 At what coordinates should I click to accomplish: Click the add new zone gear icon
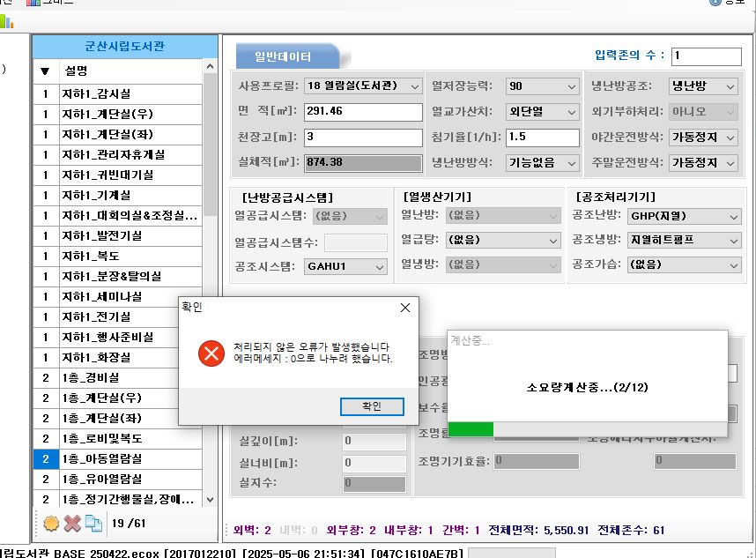50,523
